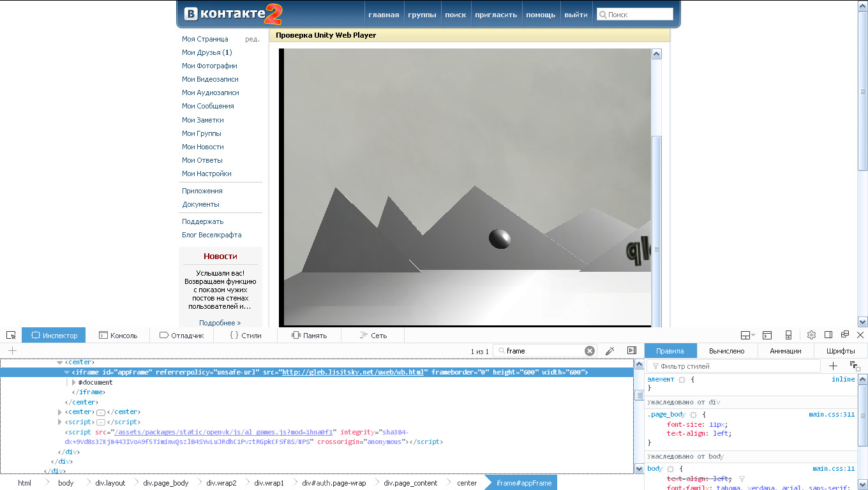Show the Анимации side tab
The height and width of the screenshot is (490, 868).
coord(786,351)
